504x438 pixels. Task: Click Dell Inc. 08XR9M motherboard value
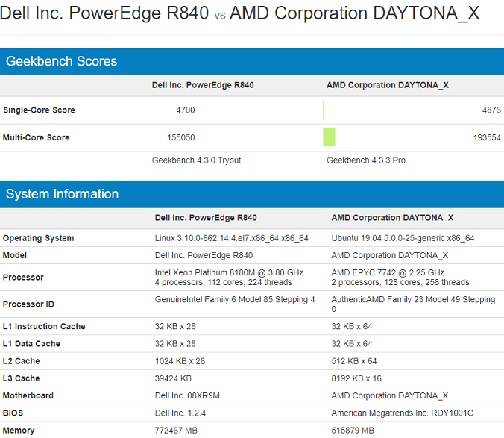coord(187,396)
